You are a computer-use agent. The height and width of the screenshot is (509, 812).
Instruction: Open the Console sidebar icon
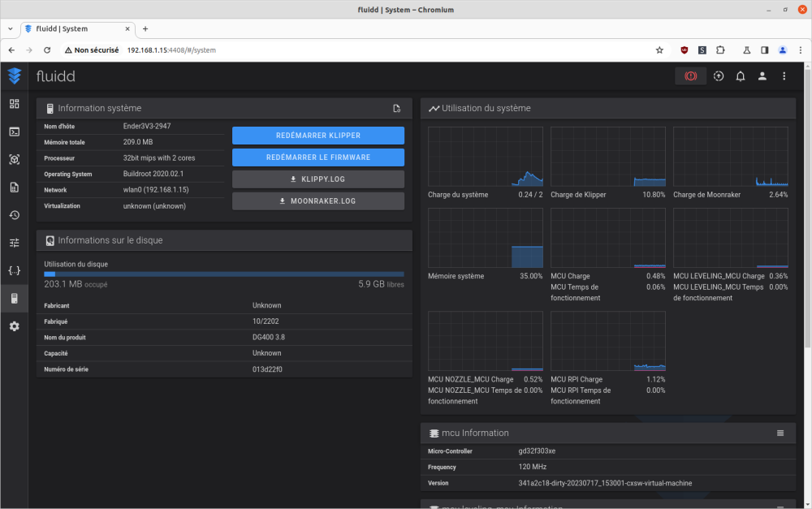[15, 132]
